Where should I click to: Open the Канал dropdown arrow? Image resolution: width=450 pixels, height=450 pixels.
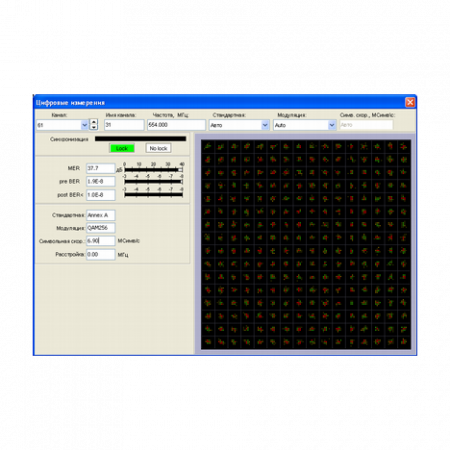[84, 125]
